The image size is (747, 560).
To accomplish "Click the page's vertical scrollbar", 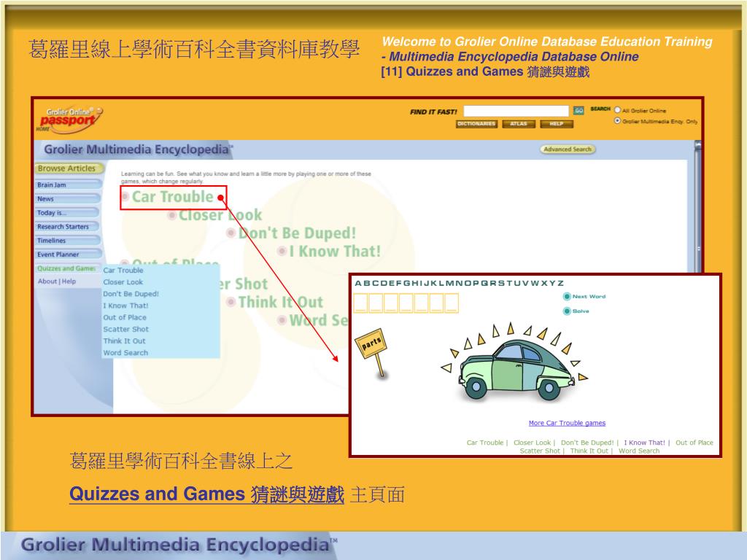I will tap(698, 206).
